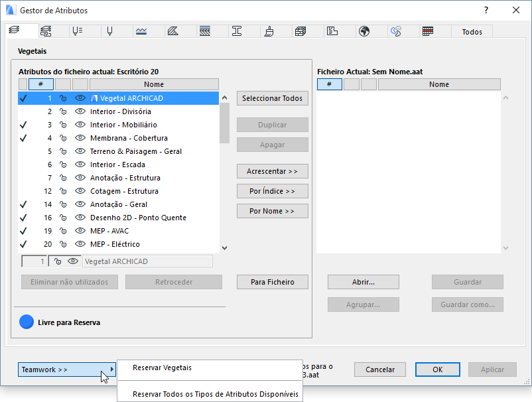Select the Anotação - Geral layer row
This screenshot has height=402, width=532.
[119, 204]
